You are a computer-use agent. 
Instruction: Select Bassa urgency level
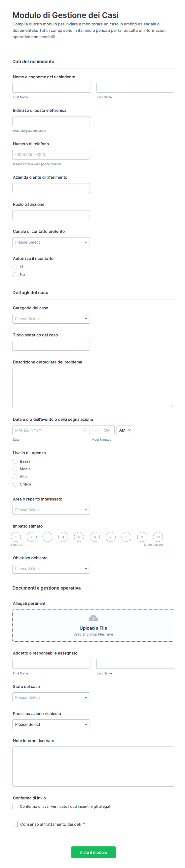click(15, 461)
